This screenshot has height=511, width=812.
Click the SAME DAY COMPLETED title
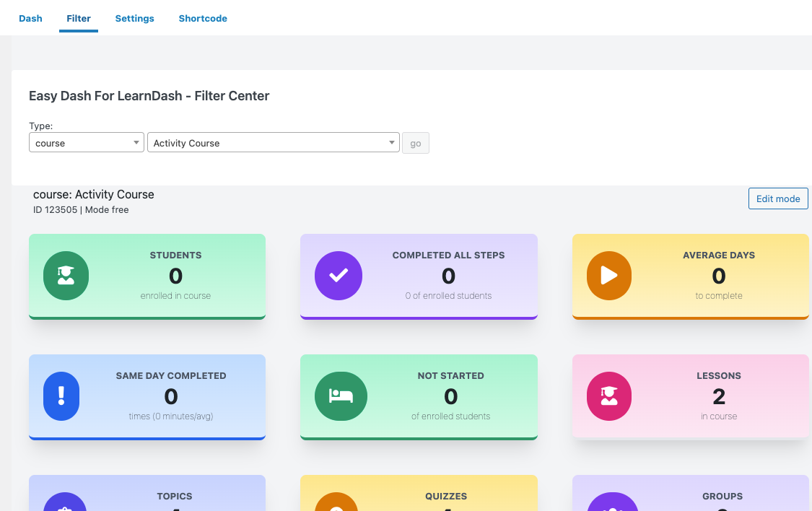click(x=171, y=376)
